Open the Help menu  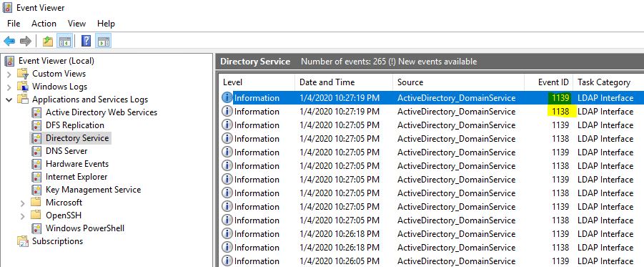click(106, 24)
